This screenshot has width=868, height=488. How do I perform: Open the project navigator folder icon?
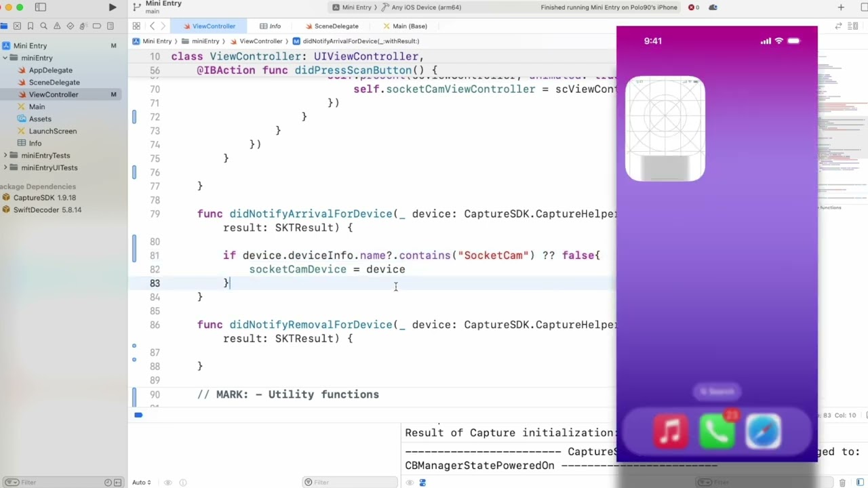pos(4,26)
